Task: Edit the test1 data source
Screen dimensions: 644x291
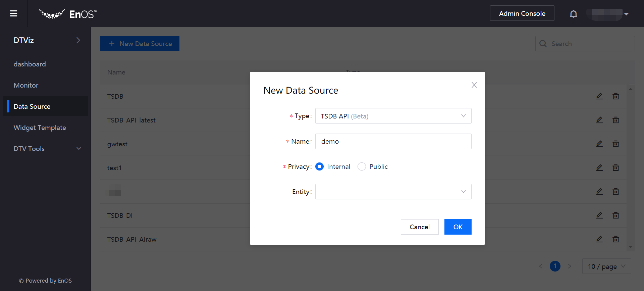Action: 599,167
